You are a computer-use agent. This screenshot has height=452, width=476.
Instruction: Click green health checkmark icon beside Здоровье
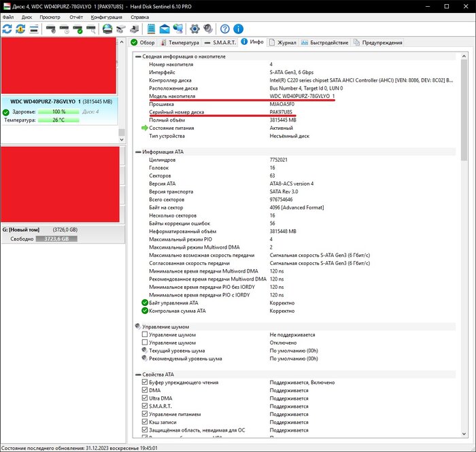5,112
